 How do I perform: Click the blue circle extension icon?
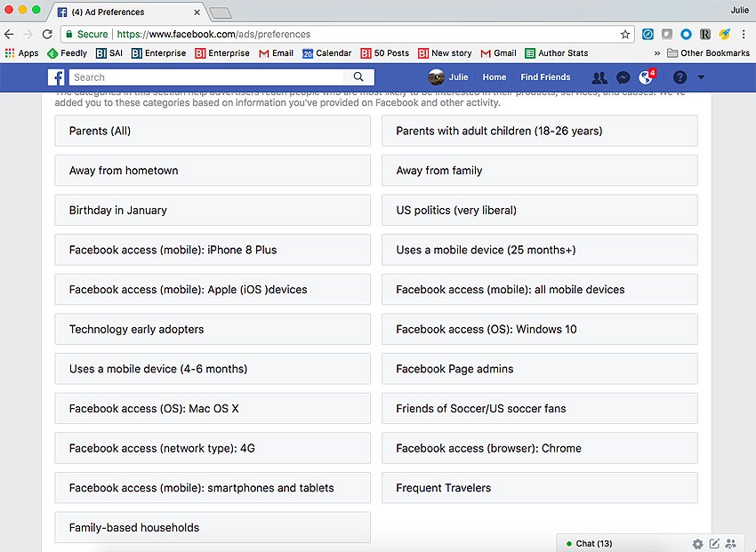pos(686,34)
